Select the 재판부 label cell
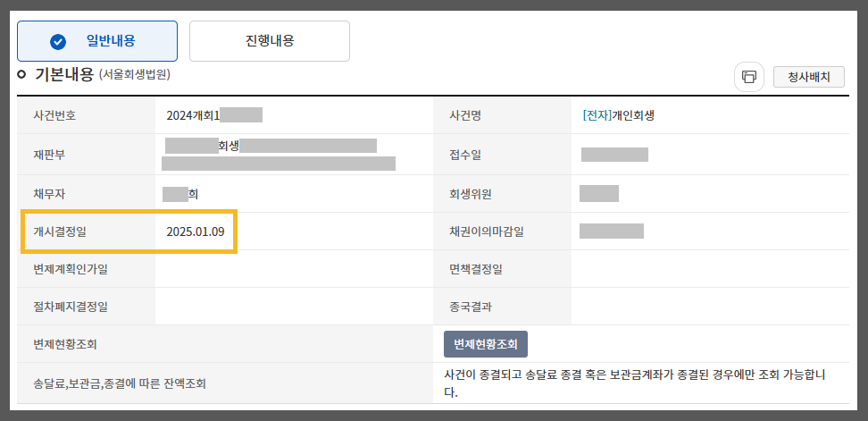This screenshot has height=421, width=868. tap(49, 155)
